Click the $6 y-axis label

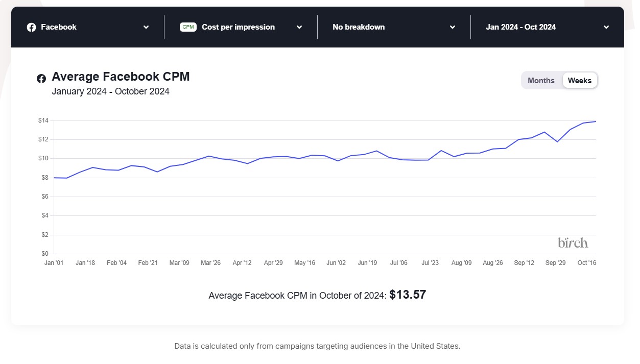click(x=44, y=197)
